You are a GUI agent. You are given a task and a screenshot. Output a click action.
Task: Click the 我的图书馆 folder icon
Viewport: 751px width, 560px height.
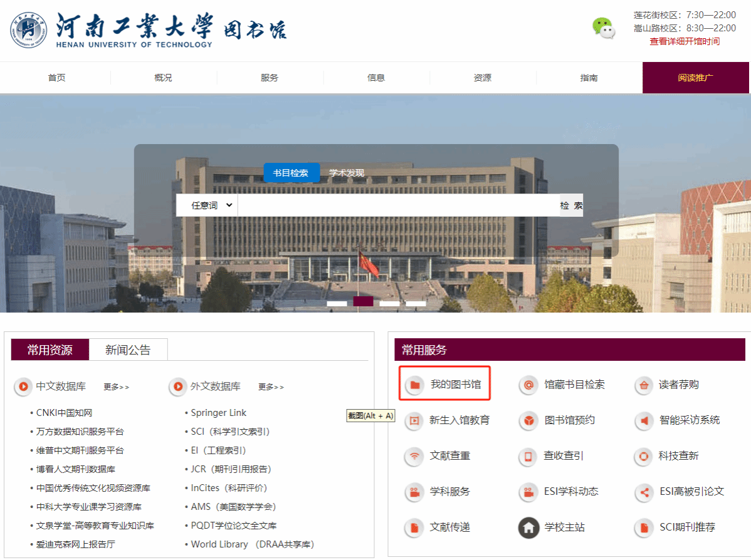(x=414, y=385)
